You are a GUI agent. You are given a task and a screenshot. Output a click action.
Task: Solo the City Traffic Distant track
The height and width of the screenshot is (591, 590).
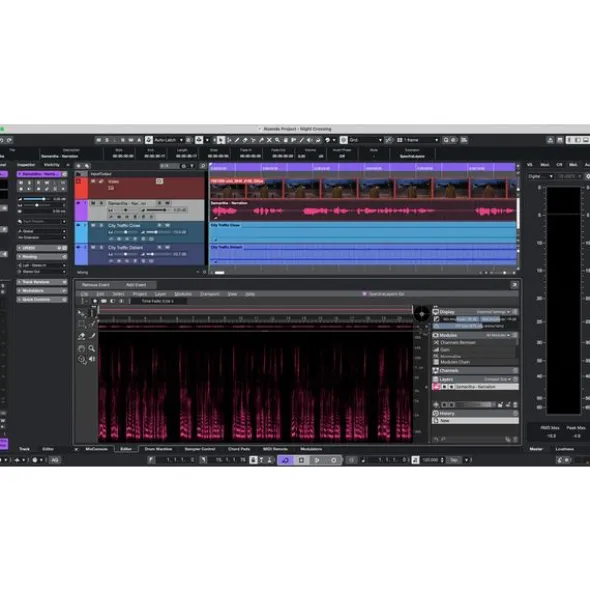coord(101,248)
